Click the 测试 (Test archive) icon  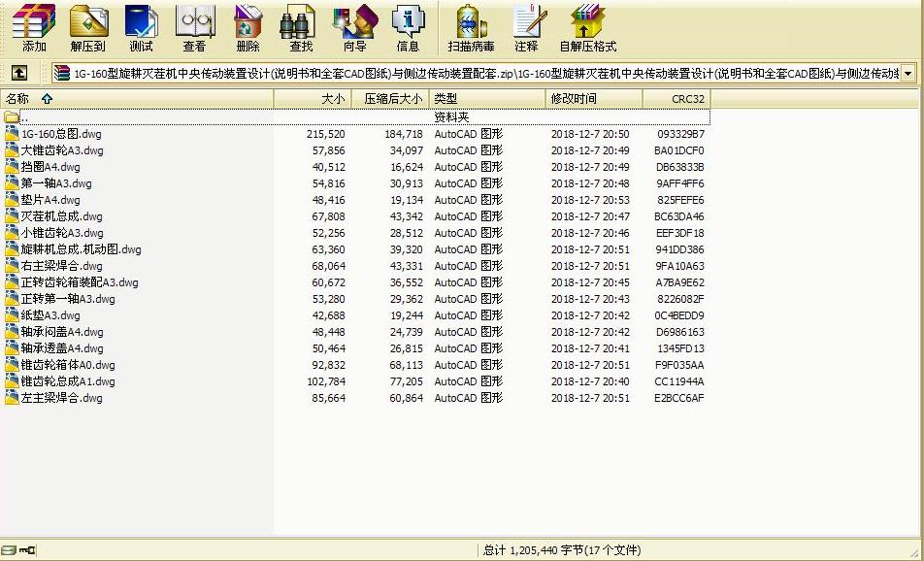point(142,26)
